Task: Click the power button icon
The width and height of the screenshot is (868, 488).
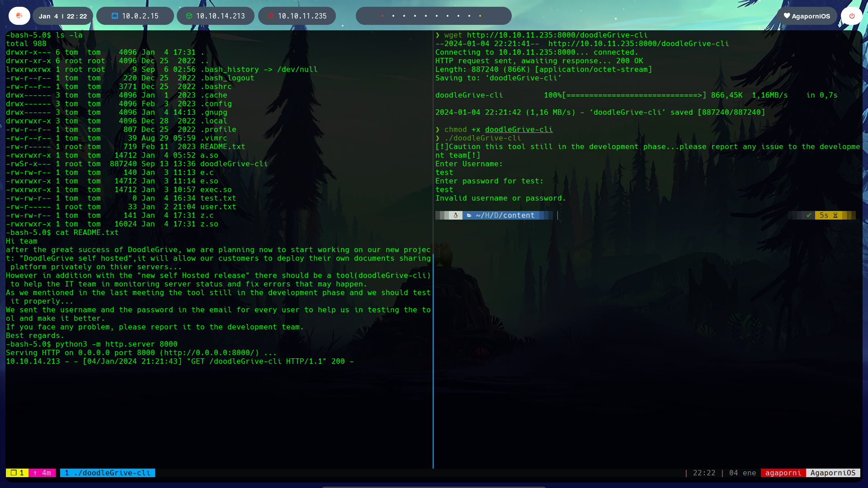Action: point(852,16)
